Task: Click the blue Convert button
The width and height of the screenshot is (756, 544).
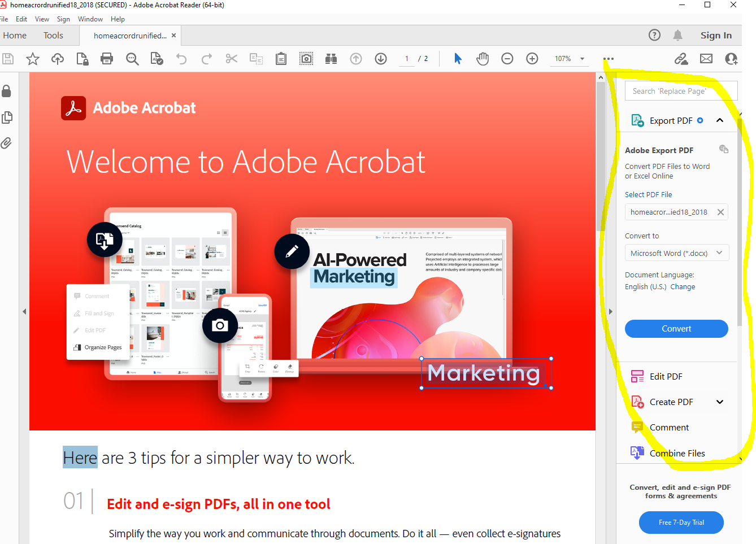Action: (676, 328)
